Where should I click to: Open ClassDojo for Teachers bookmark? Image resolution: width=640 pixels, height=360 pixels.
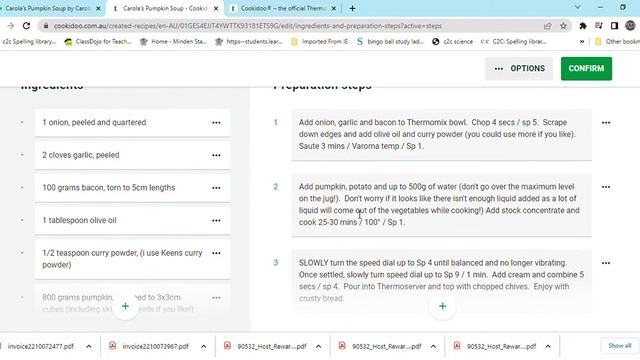click(98, 42)
